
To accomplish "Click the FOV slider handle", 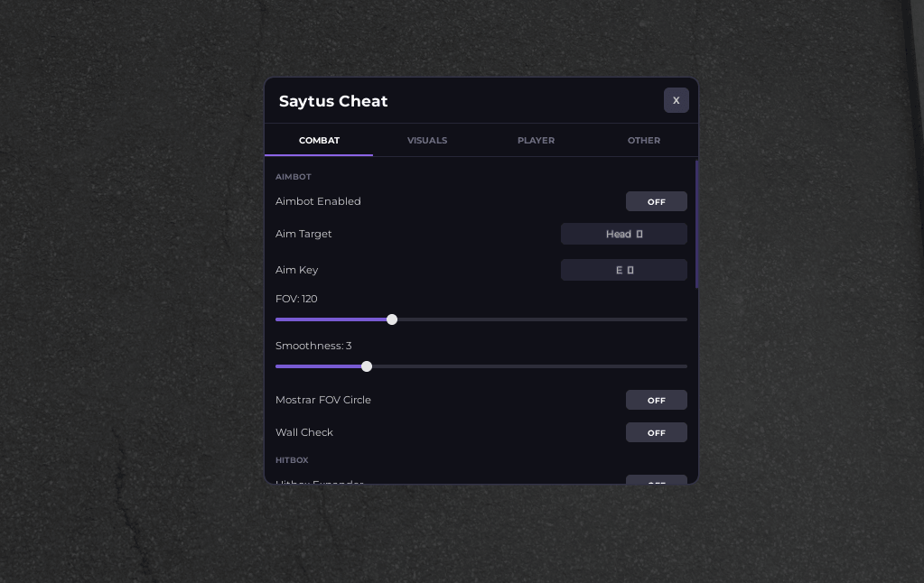I will pyautogui.click(x=392, y=319).
